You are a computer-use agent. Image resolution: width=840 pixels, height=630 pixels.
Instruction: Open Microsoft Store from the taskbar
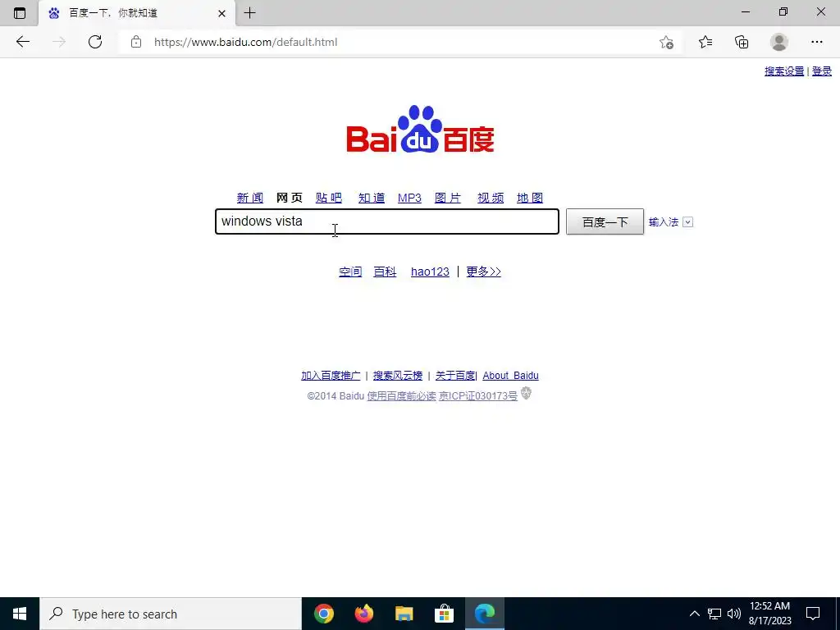444,614
